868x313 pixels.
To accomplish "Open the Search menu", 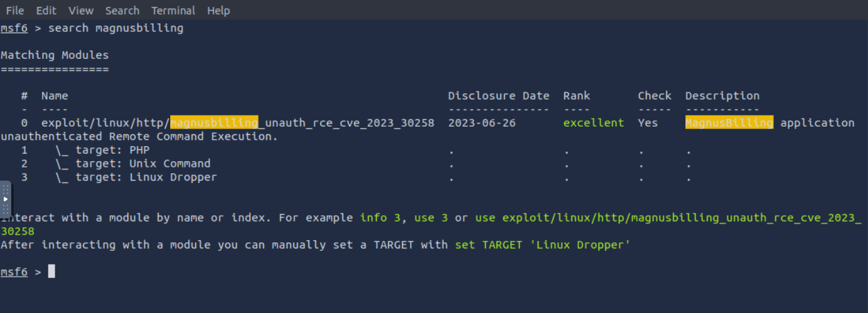I will 122,11.
